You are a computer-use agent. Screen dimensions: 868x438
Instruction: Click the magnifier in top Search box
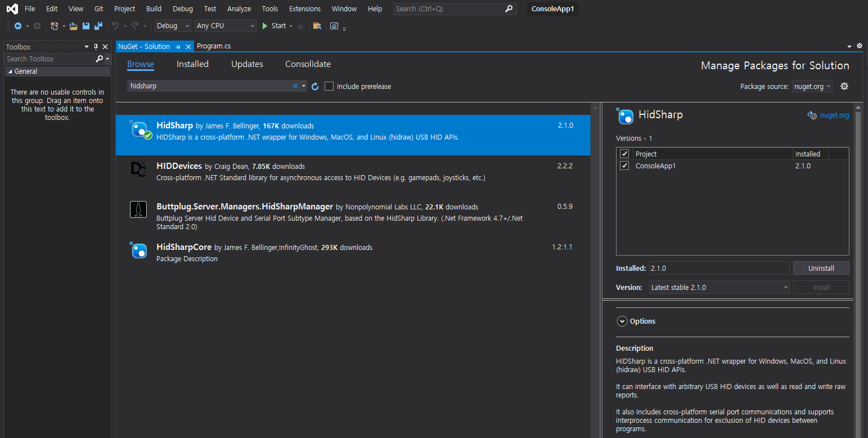click(x=509, y=8)
